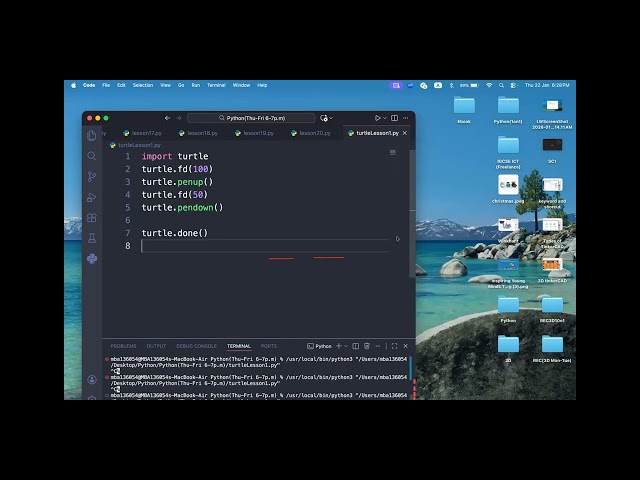The image size is (640, 480).
Task: Click code line turtle.done()
Action: [x=175, y=233]
